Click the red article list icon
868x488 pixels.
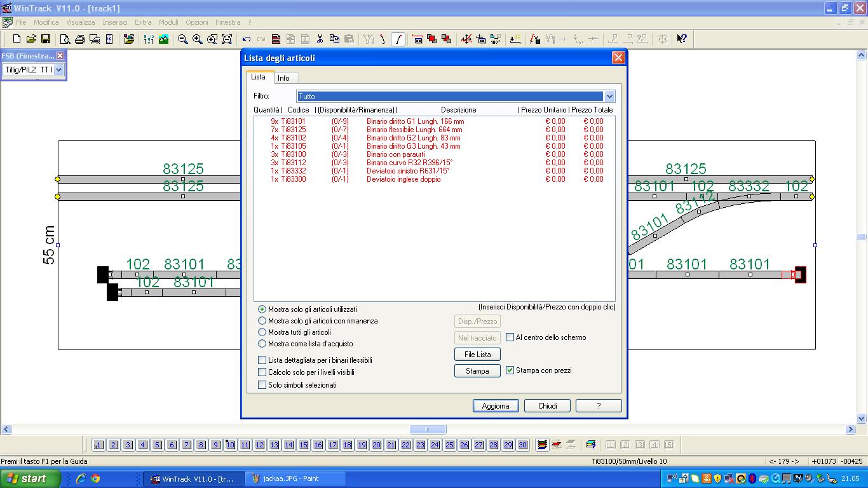276,39
